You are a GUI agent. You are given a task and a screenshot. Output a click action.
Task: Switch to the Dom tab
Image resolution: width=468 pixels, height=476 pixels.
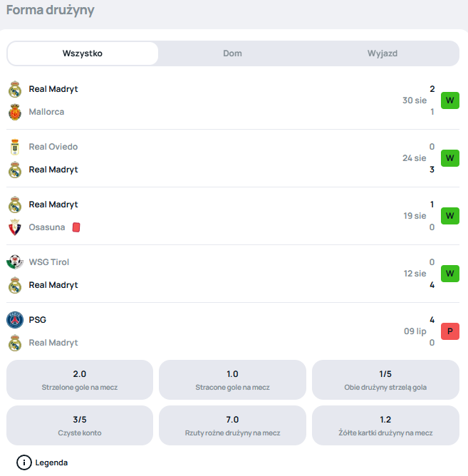(232, 53)
